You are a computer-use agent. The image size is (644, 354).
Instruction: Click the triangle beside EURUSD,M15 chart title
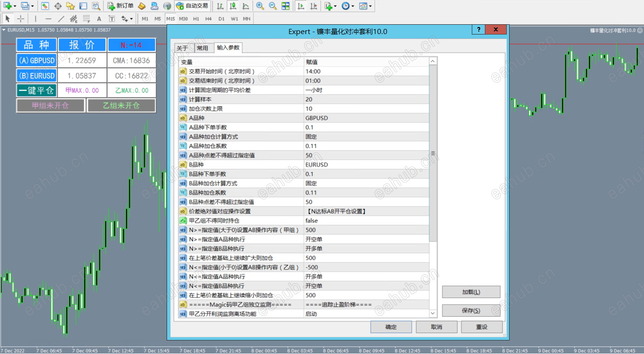pos(4,30)
